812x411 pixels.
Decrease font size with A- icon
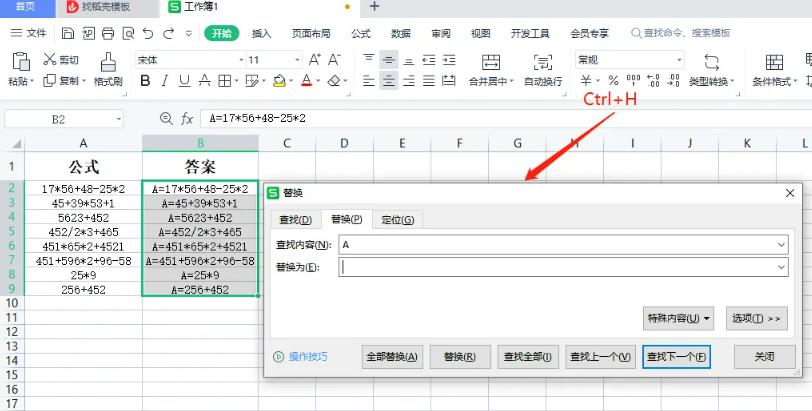(x=335, y=60)
